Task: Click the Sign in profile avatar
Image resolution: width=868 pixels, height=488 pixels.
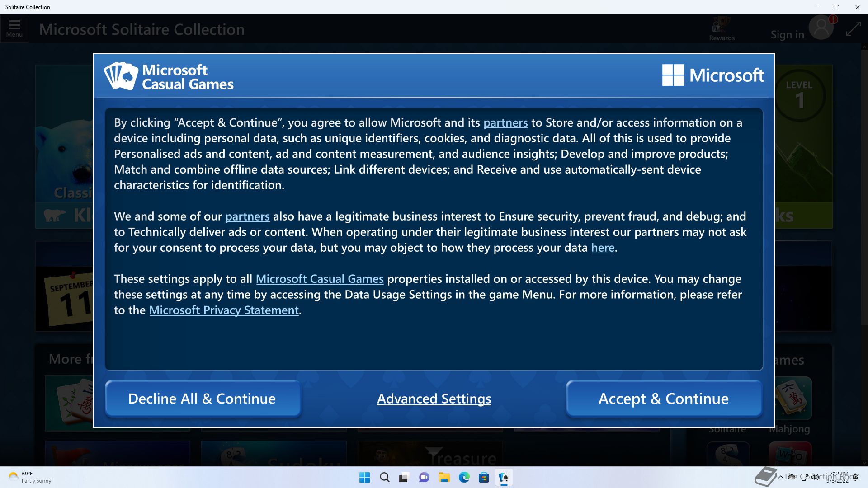Action: coord(821,28)
